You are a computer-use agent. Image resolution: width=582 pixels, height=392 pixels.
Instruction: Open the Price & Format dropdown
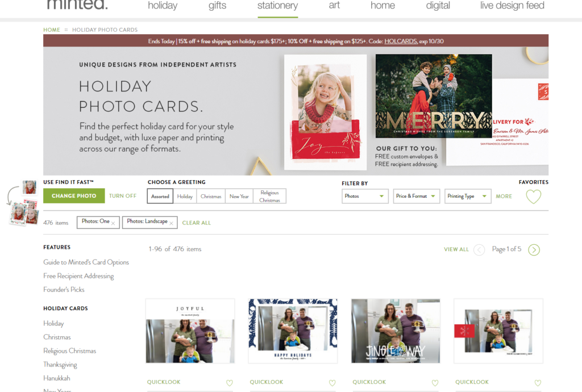(417, 196)
